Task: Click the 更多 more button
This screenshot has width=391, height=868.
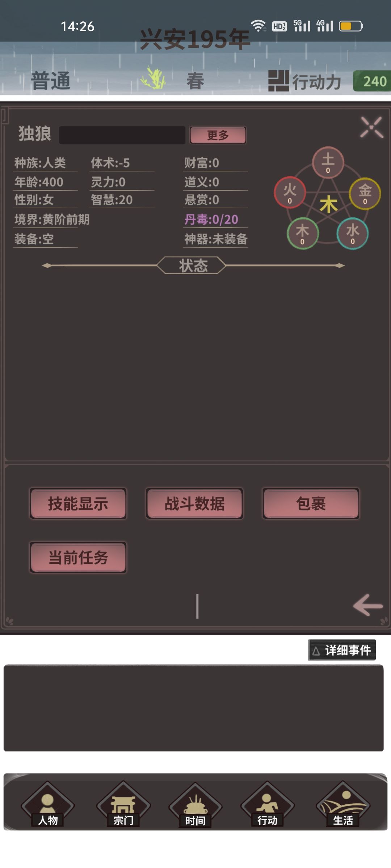Action: (218, 135)
